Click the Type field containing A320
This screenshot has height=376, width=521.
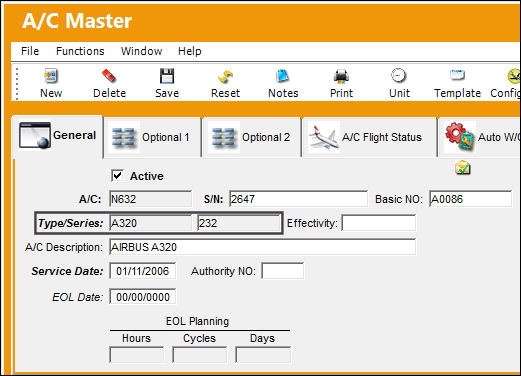(150, 223)
